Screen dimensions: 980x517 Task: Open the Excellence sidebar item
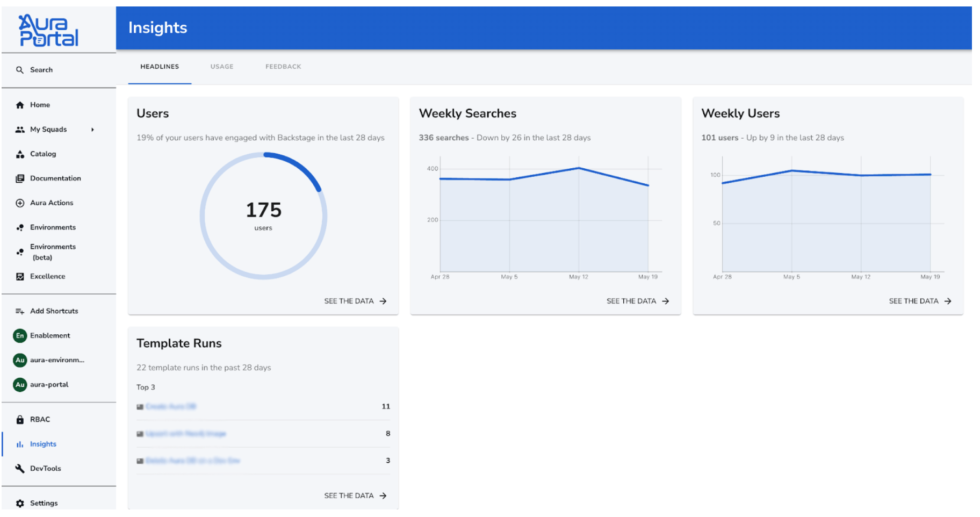click(20, 276)
